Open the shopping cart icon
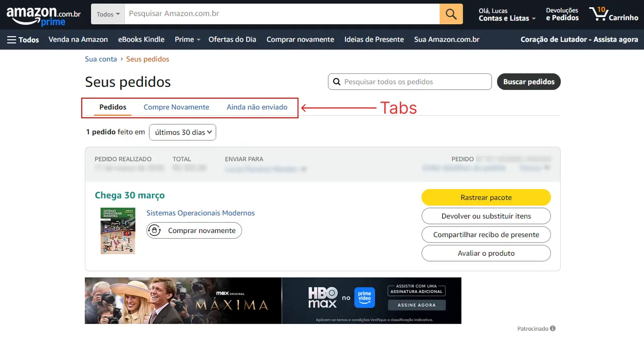Viewport: 644px width, 342px height. tap(613, 14)
